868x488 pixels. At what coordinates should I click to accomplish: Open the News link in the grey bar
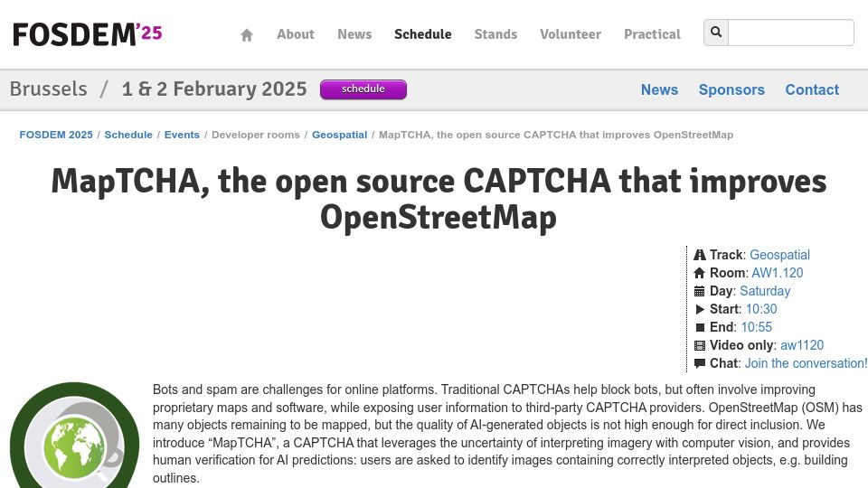tap(659, 89)
